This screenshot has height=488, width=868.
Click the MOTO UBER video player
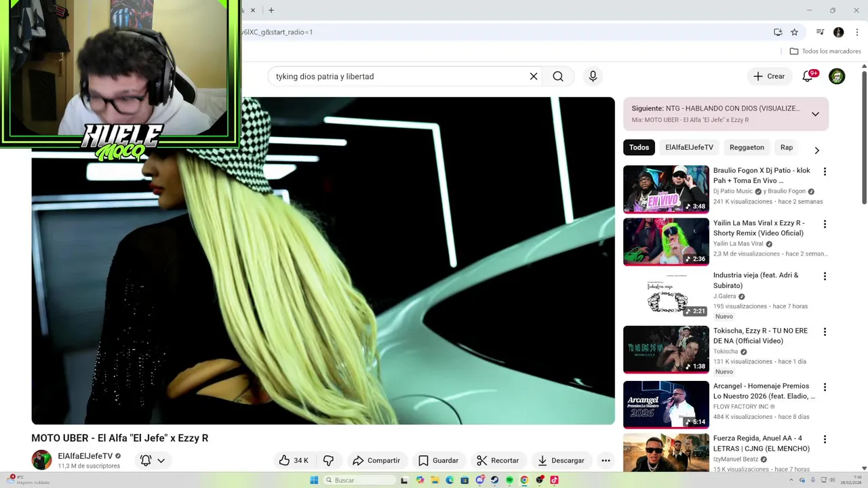[x=323, y=261]
